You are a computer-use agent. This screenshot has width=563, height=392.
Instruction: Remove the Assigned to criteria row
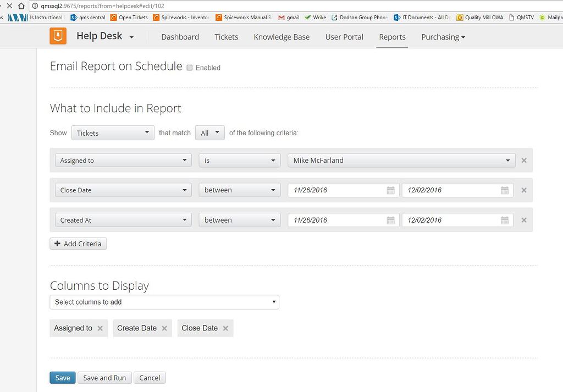[x=523, y=160]
